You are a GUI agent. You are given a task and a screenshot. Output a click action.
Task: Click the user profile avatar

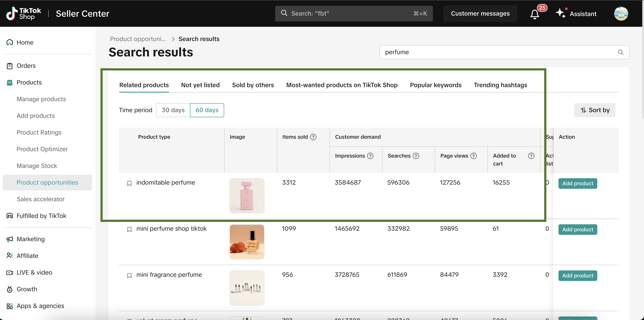[x=621, y=14]
